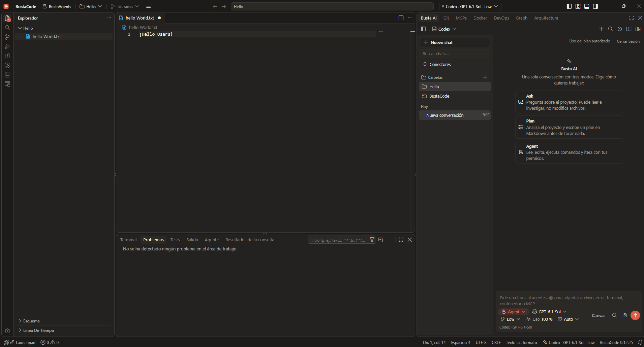Image resolution: width=644 pixels, height=347 pixels.
Task: Open the Search view in activity bar
Action: point(7,28)
